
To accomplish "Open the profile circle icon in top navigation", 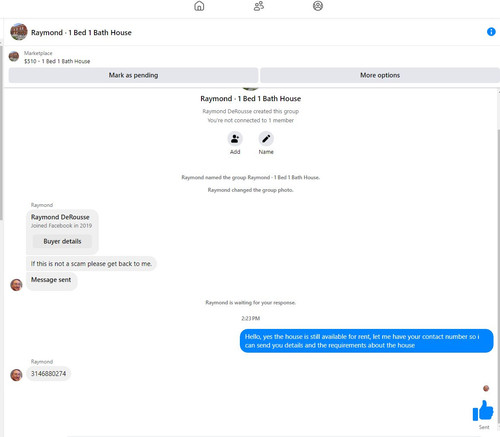I will coord(318,6).
